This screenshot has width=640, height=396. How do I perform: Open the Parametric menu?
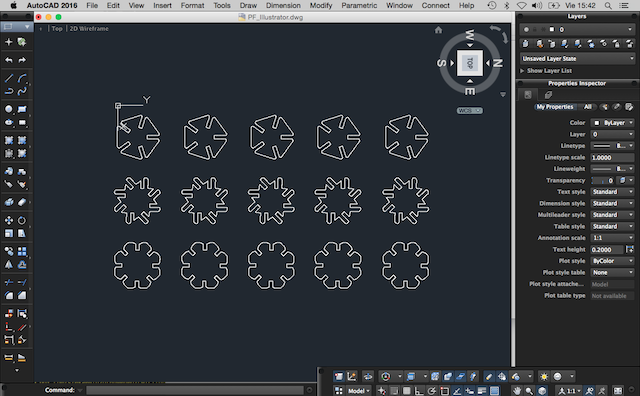(x=359, y=5)
